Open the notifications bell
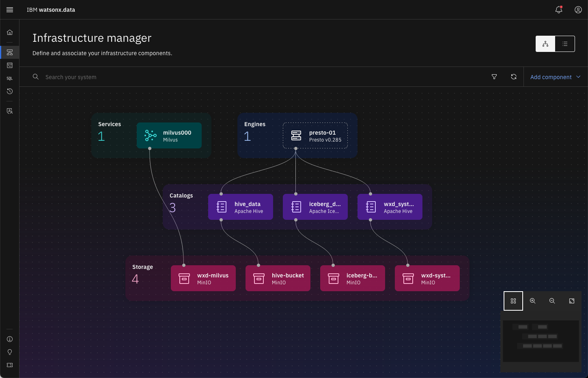Viewport: 588px width, 378px height. 559,10
